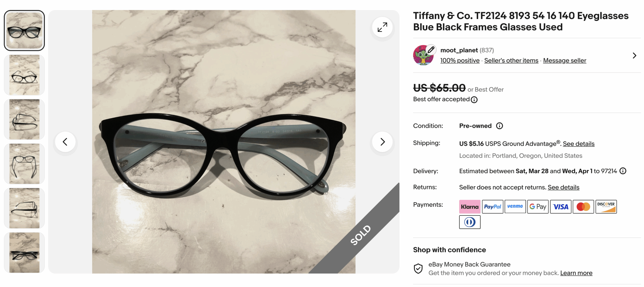Show the Pre-owned condition info
This screenshot has height=287, width=644.
pos(499,126)
